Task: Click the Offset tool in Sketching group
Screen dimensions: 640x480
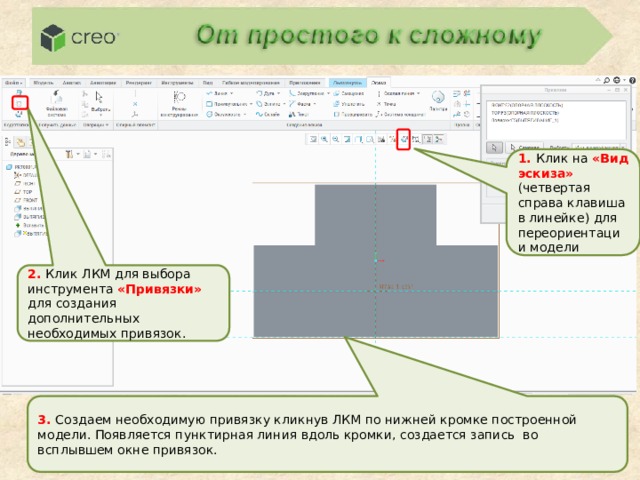Action: pos(349,93)
